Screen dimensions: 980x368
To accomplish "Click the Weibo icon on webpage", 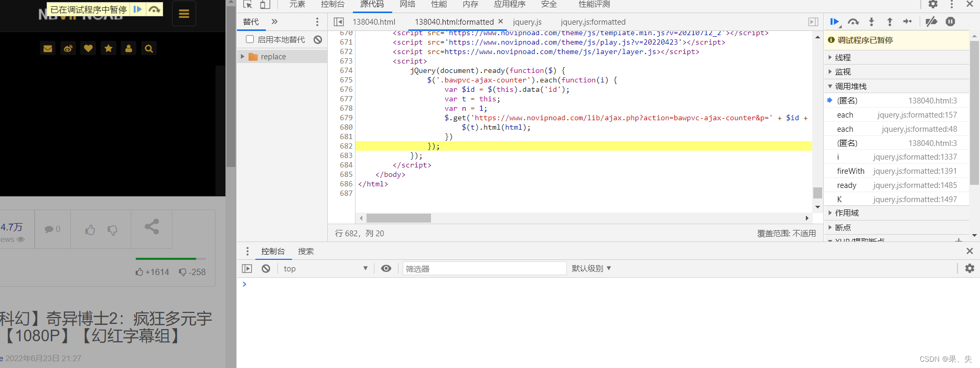I will [68, 48].
